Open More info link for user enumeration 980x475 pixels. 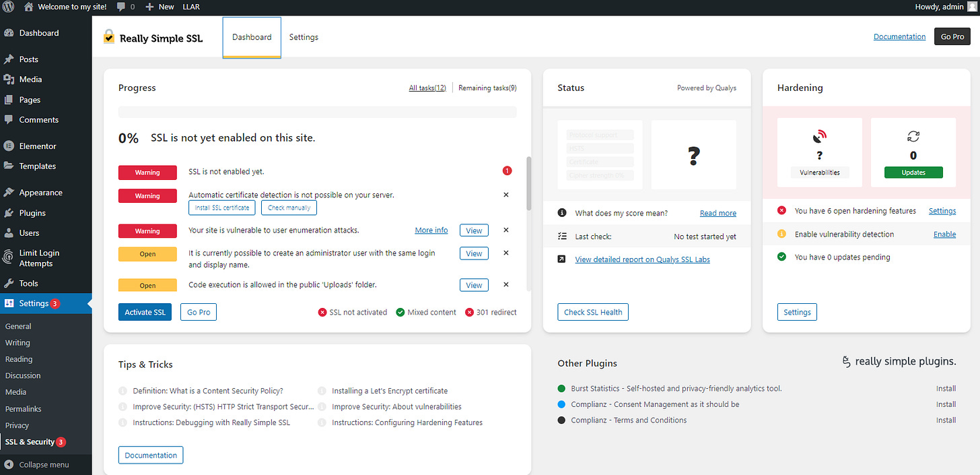click(431, 230)
